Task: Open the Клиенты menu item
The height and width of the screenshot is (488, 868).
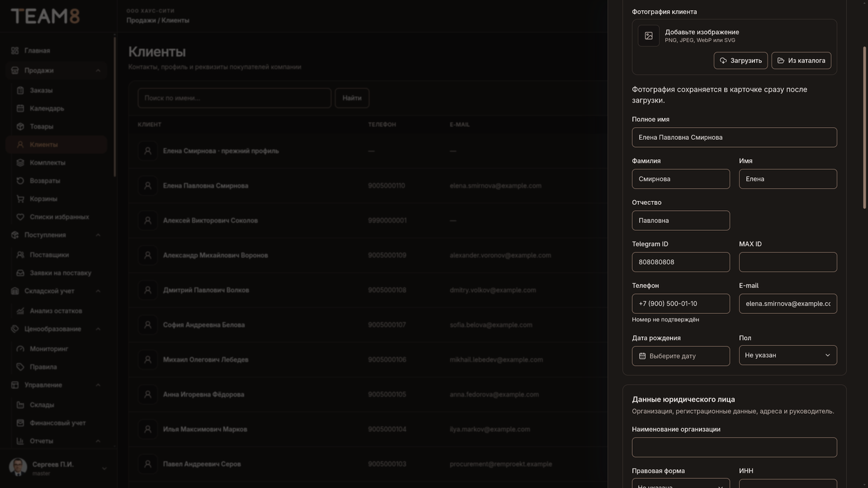Action: pos(57,145)
